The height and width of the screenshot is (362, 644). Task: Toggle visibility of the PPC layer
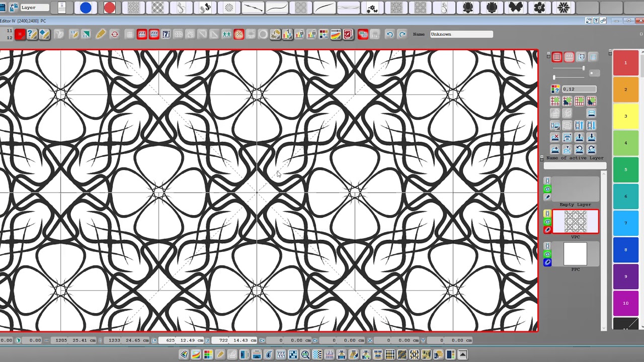pos(547,255)
